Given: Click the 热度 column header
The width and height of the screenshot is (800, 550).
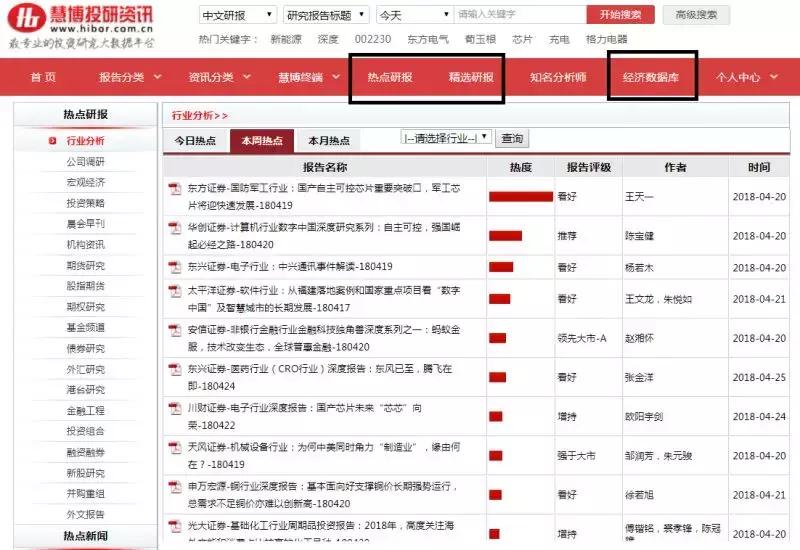Looking at the screenshot, I should point(520,167).
